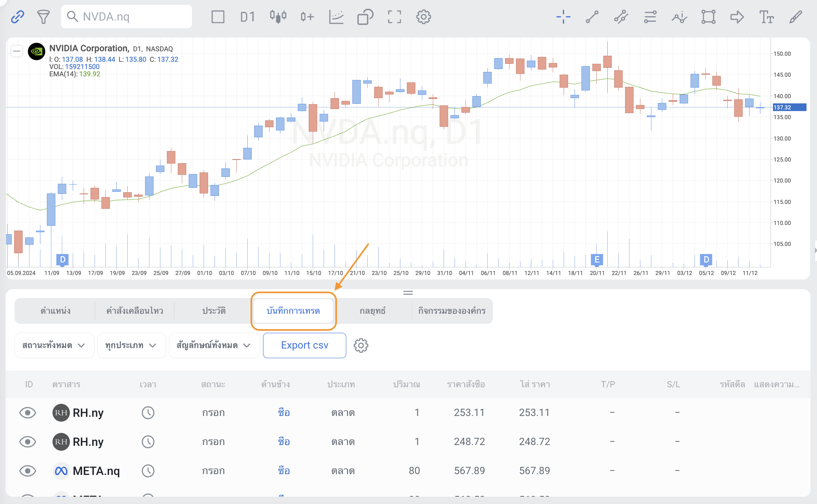The image size is (817, 504).
Task: Open chart settings gear in toolbar
Action: click(423, 17)
